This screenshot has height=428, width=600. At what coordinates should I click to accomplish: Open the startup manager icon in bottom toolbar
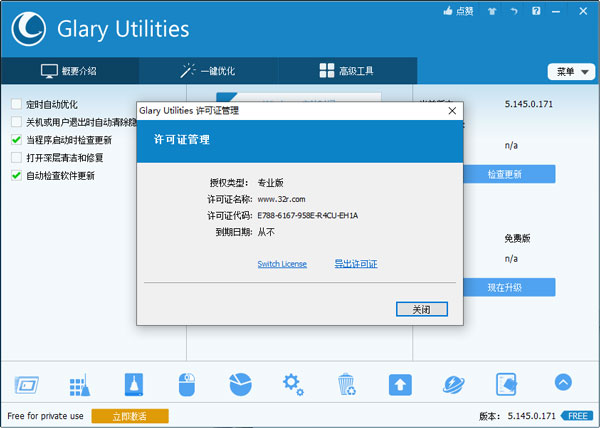[x=26, y=385]
